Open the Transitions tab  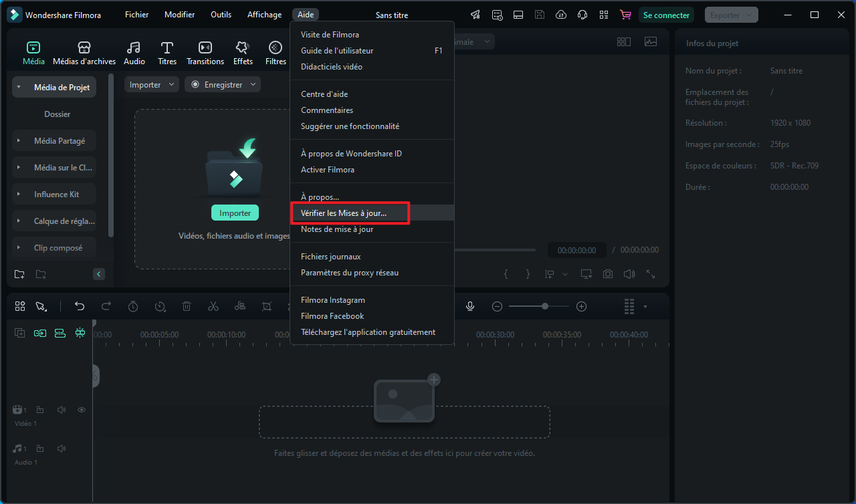(x=205, y=53)
